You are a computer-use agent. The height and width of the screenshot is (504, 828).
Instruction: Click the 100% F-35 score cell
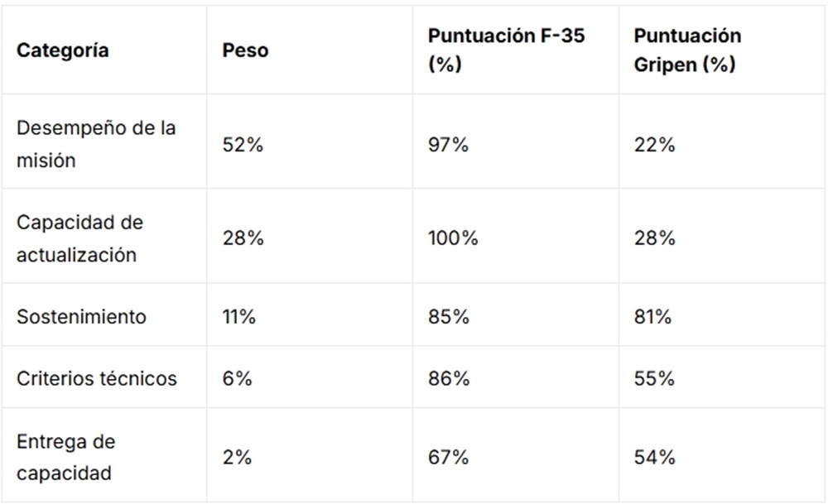[453, 239]
